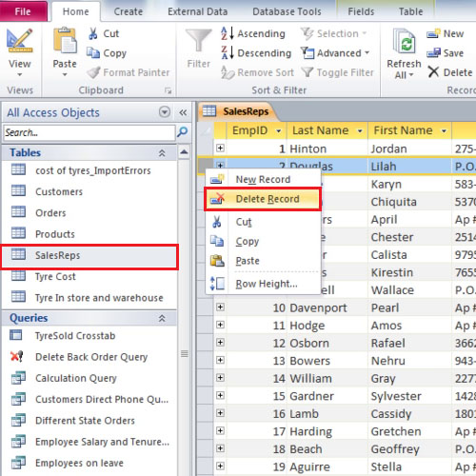Switch to the Fields tab
The width and height of the screenshot is (476, 476).
(361, 11)
